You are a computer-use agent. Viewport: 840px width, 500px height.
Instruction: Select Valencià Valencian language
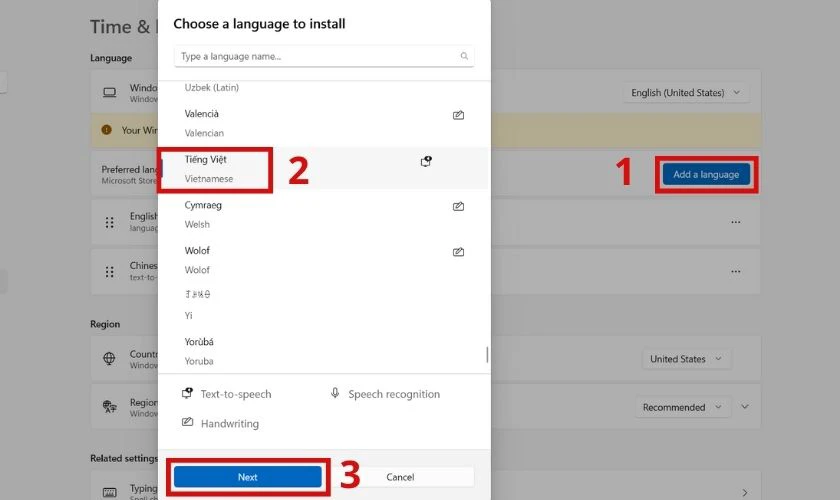point(324,123)
